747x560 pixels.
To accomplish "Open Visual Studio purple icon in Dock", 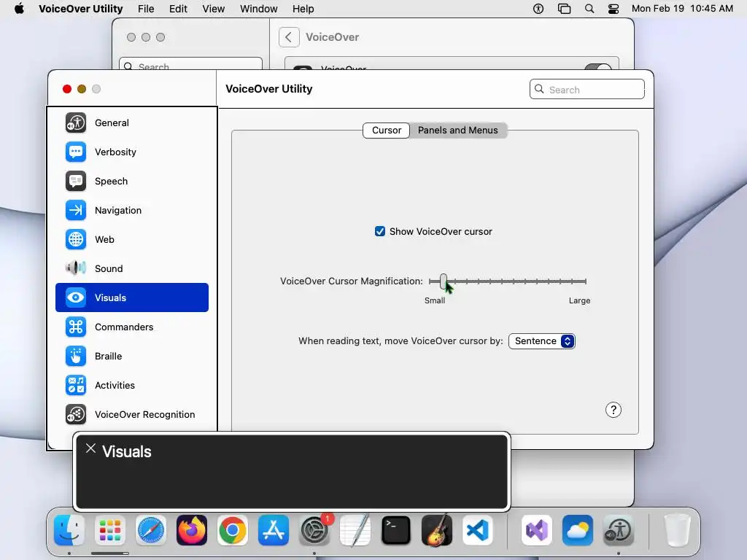I will coord(537,530).
